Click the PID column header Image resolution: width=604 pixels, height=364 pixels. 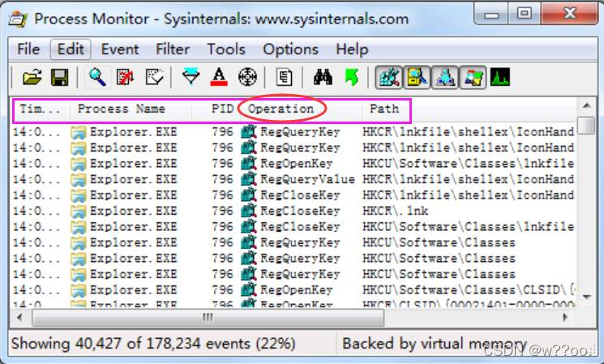216,109
